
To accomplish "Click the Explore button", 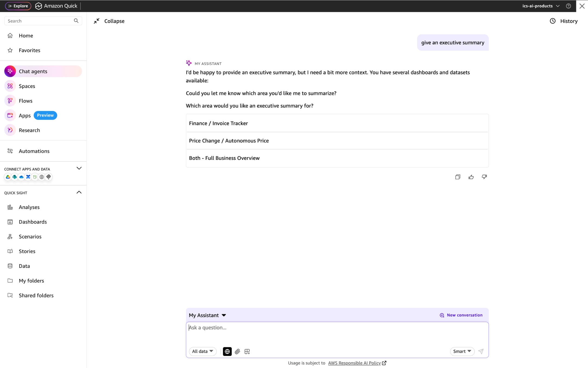I will click(18, 6).
